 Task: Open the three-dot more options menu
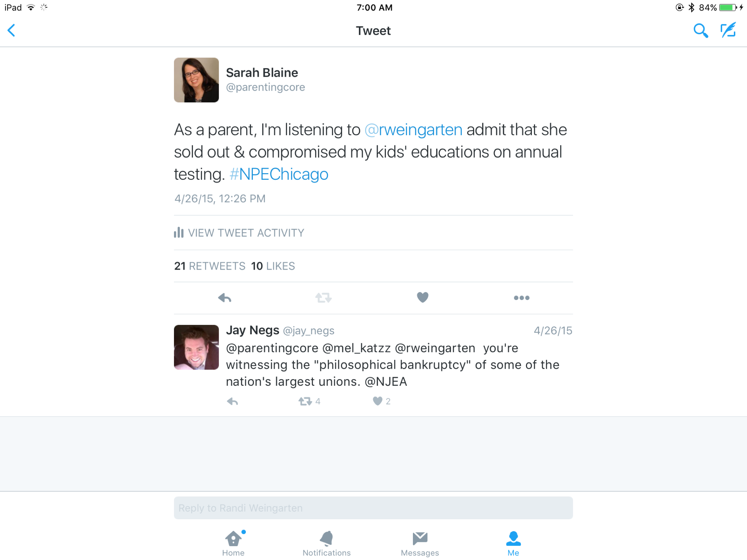click(x=522, y=298)
